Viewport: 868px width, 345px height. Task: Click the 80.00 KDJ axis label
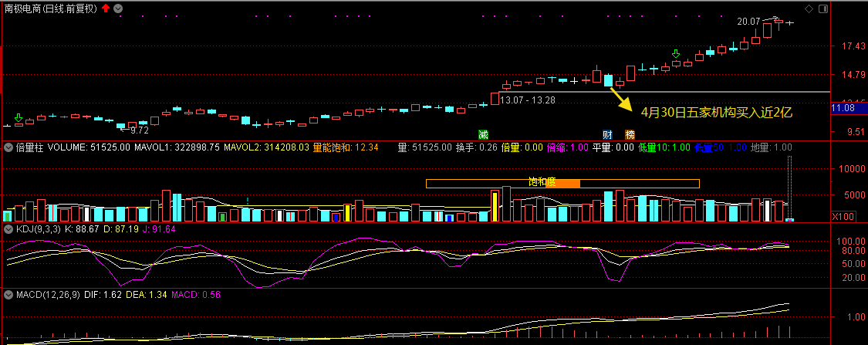pos(853,250)
